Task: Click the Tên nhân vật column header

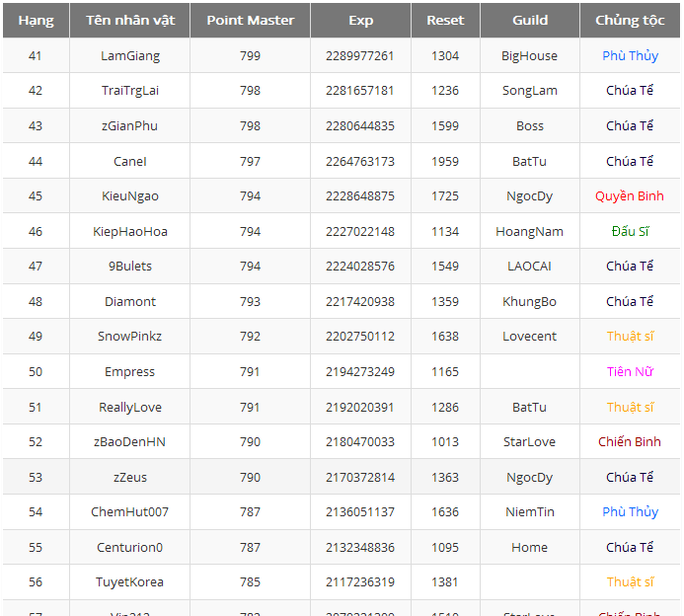Action: [x=129, y=21]
